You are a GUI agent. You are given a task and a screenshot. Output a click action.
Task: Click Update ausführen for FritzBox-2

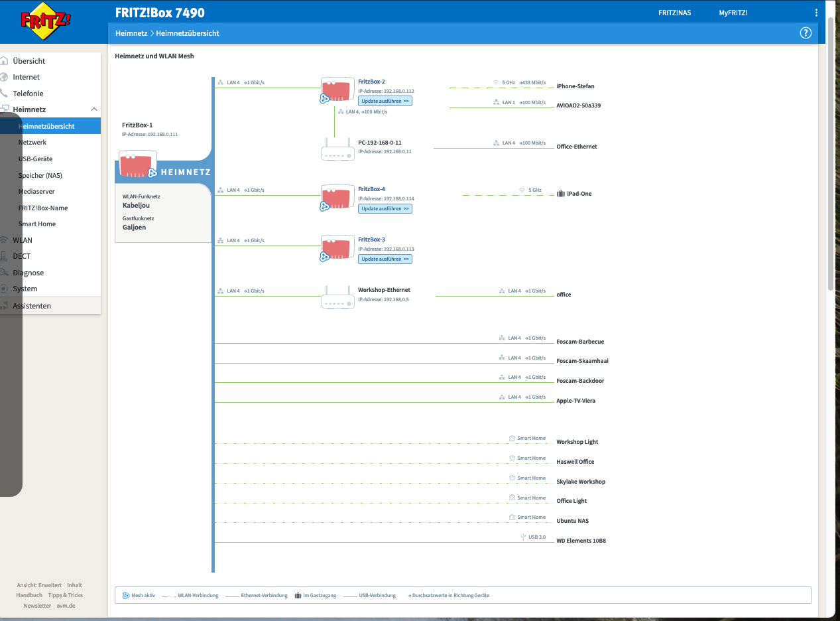[x=385, y=101]
